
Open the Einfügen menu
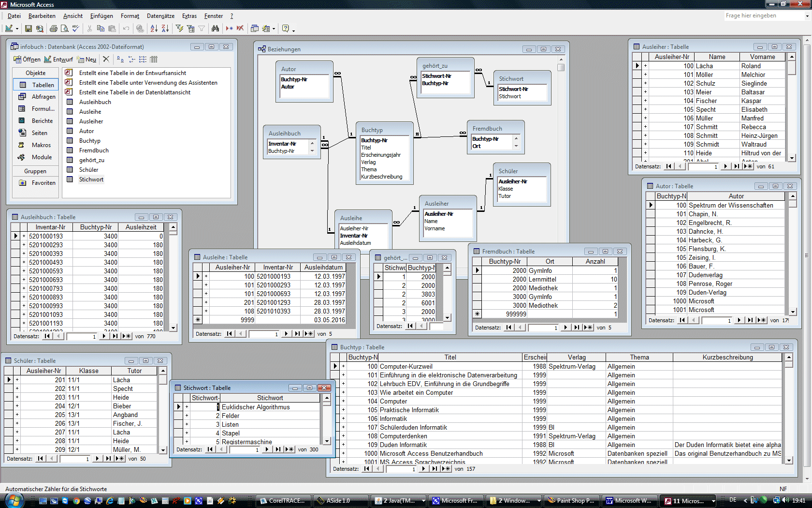pos(101,16)
